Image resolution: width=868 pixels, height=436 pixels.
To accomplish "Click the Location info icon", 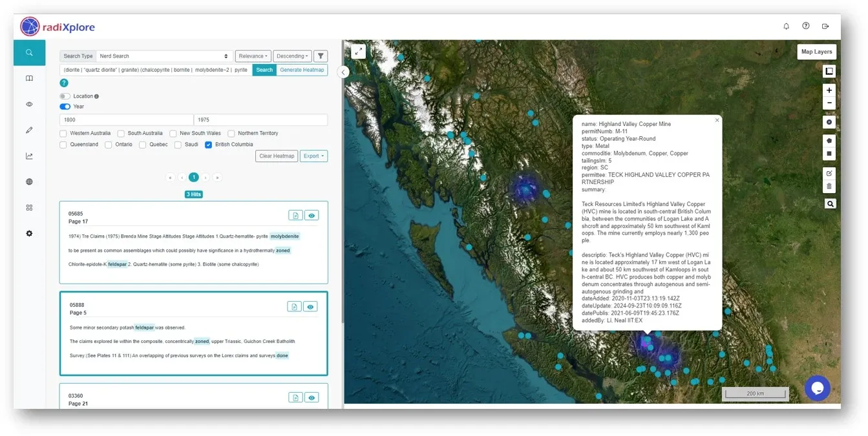I will coord(96,96).
